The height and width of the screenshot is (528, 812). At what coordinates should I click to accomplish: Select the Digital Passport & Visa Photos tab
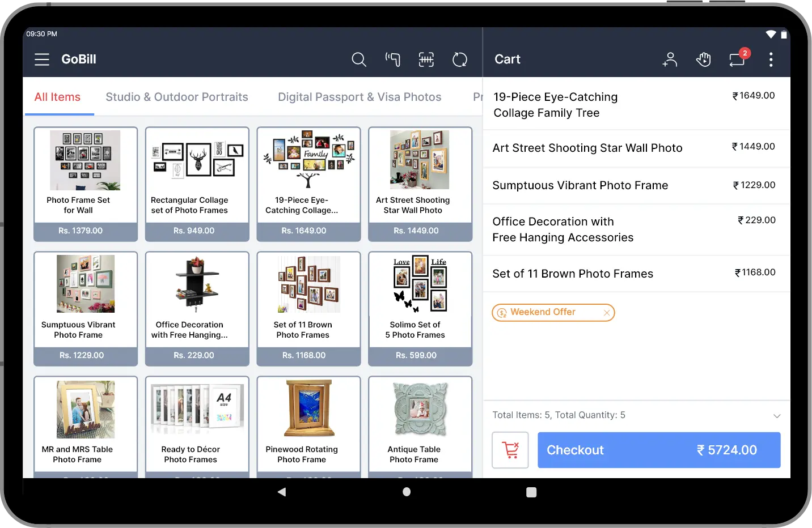pyautogui.click(x=360, y=97)
